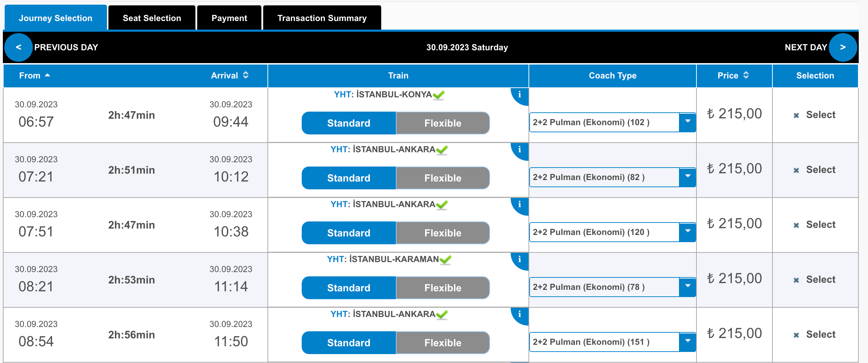This screenshot has height=363, width=868.
Task: Switch 06:57 train fare to Flexible
Action: click(443, 123)
